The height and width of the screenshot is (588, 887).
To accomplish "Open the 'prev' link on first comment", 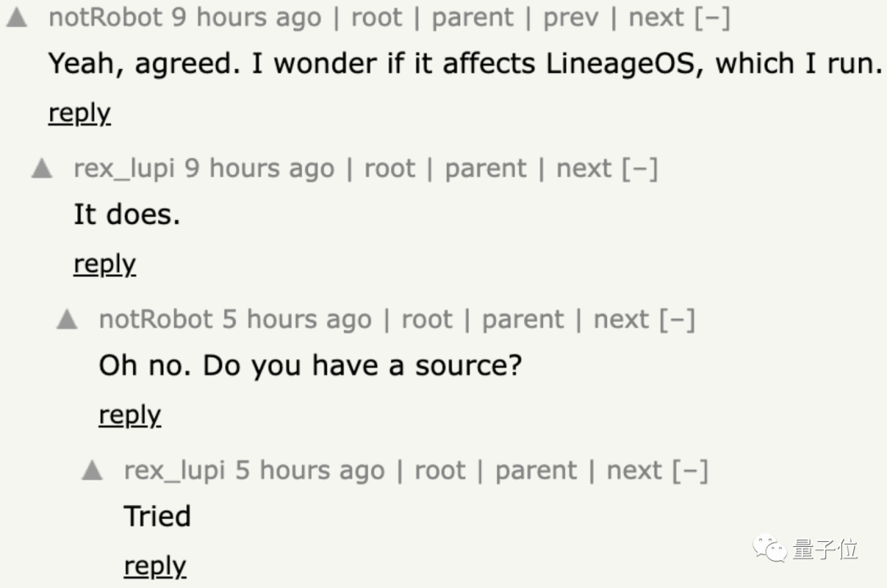I will point(570,18).
